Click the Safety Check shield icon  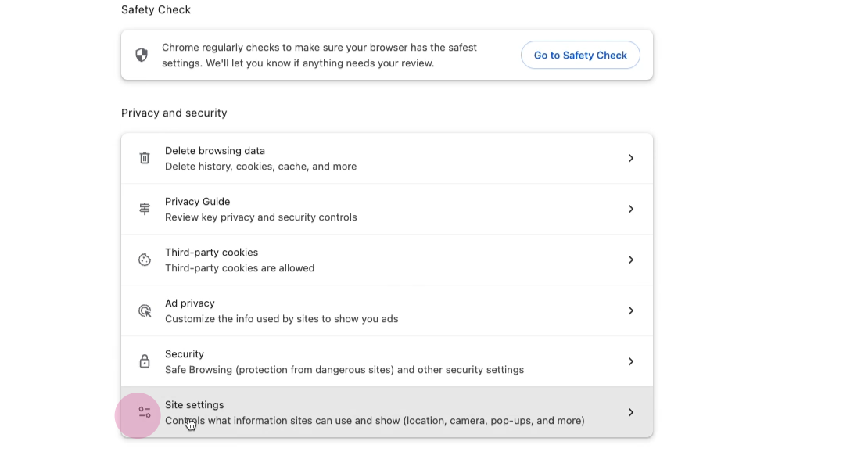[142, 55]
